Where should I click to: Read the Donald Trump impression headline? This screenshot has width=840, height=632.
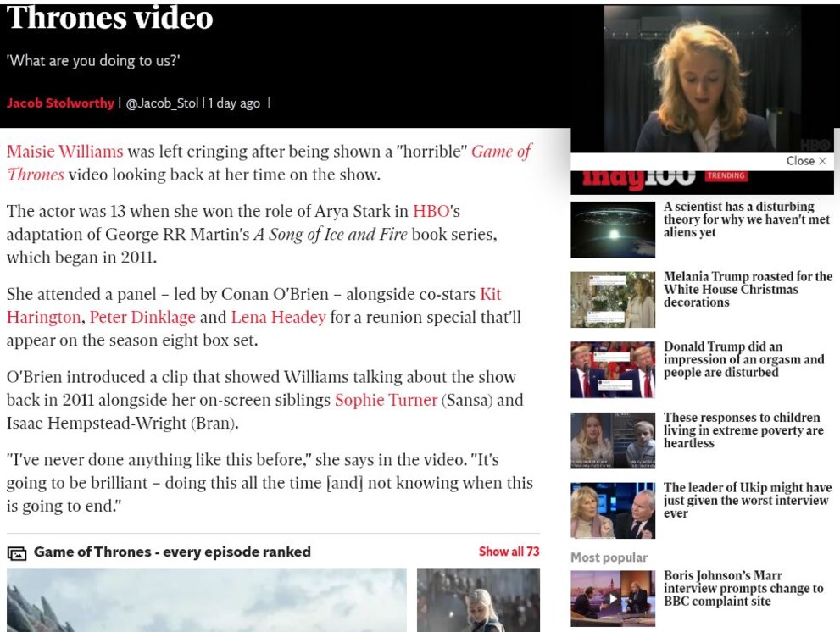(743, 359)
